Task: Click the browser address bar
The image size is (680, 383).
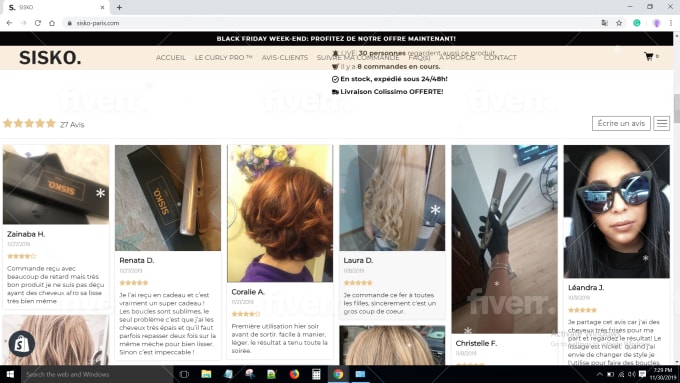Action: [x=330, y=23]
